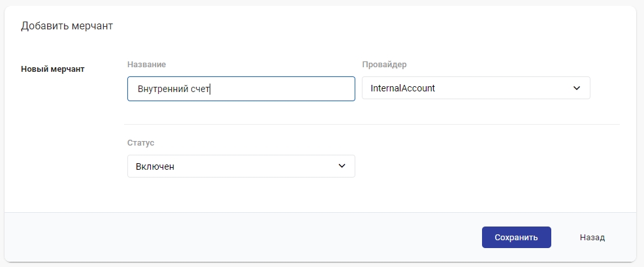This screenshot has height=267, width=644.
Task: Click the Включен selected status value
Action: click(155, 166)
